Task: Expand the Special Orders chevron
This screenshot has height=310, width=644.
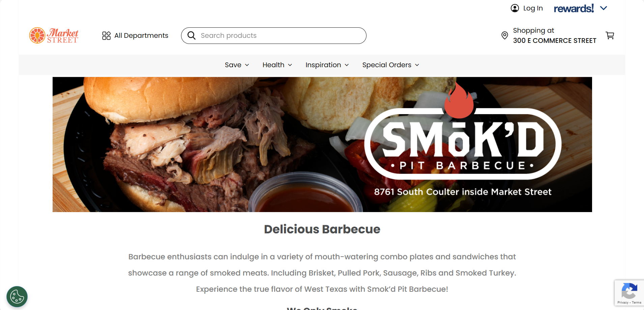Action: coord(417,65)
